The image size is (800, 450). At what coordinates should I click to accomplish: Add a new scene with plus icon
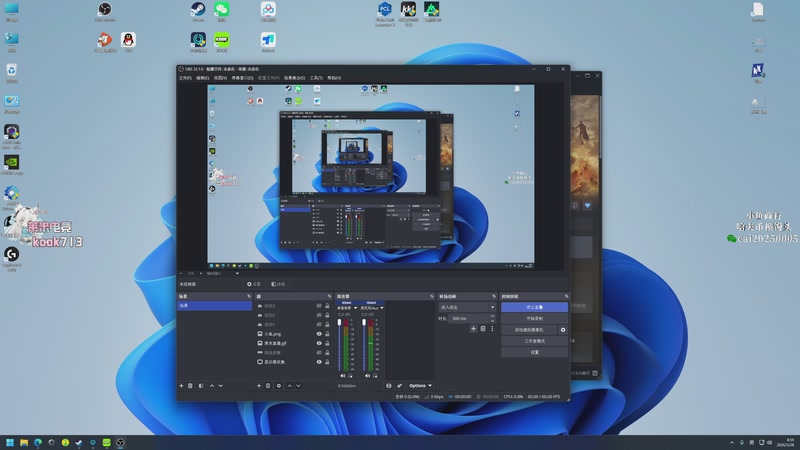(x=181, y=385)
